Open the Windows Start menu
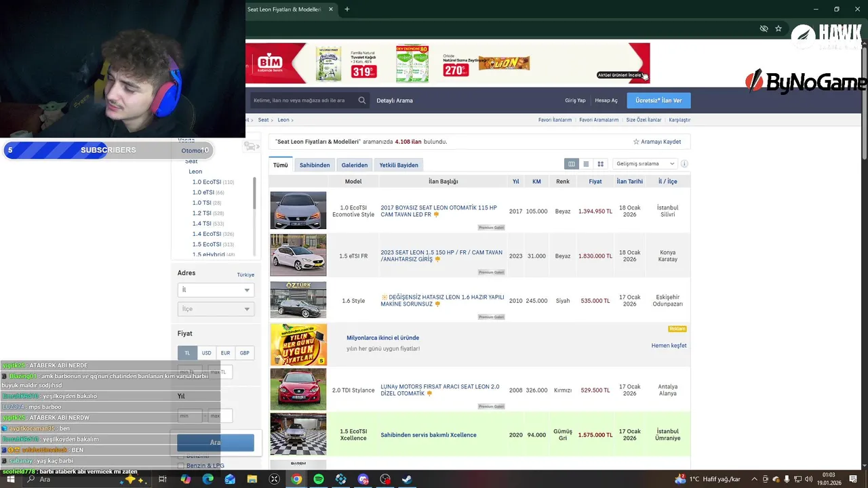The image size is (868, 488). (x=12, y=479)
